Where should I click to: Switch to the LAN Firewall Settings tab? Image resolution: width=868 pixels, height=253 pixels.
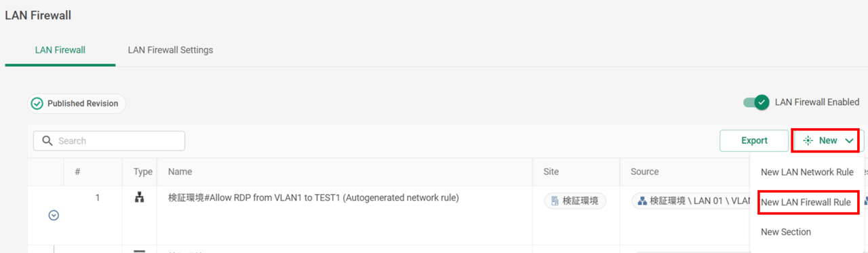(170, 50)
